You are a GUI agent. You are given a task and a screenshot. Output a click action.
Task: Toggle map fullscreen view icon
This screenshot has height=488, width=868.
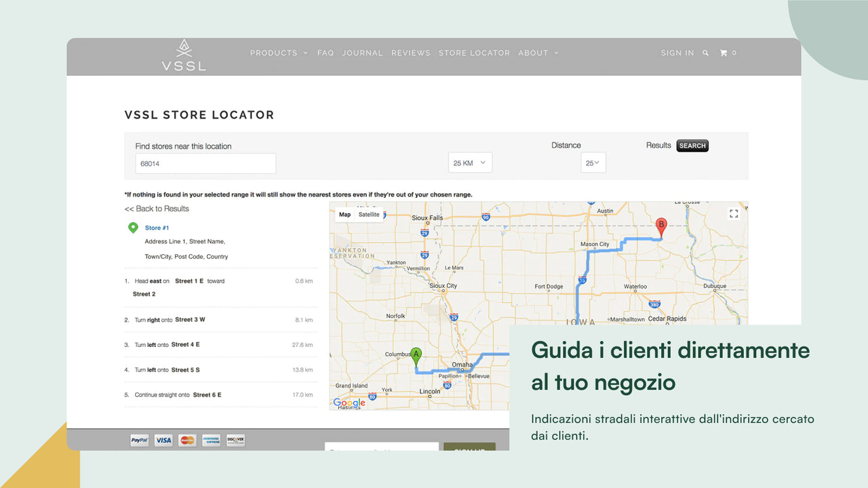tap(734, 213)
